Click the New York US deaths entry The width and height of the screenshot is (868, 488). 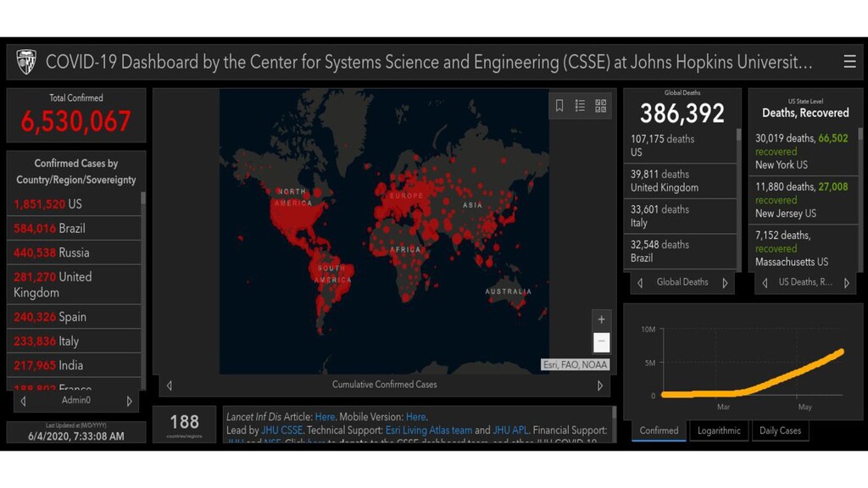pos(804,152)
